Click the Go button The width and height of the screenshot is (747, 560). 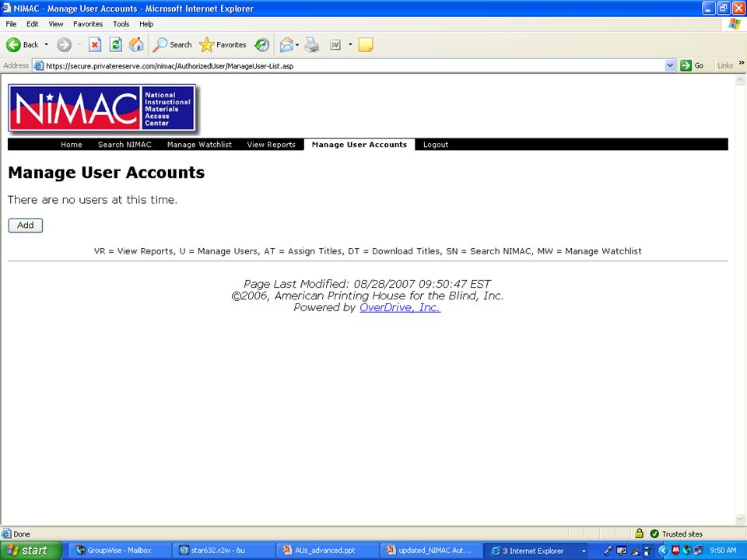[x=693, y=65]
